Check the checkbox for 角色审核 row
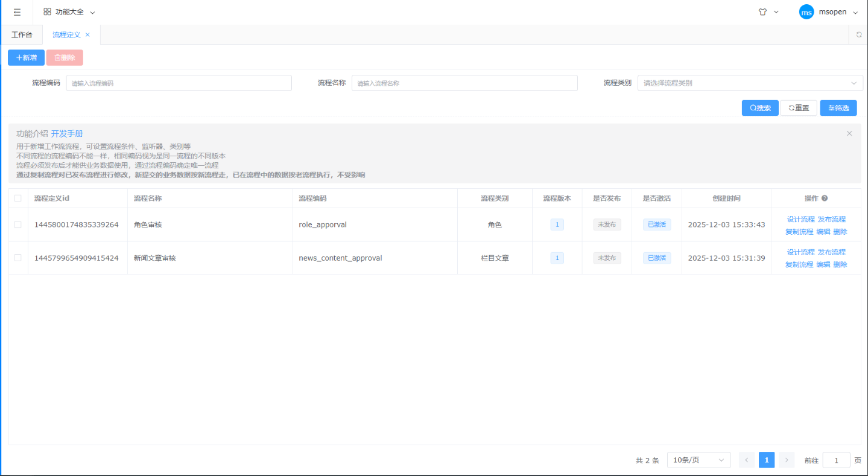The image size is (868, 476). coord(18,224)
